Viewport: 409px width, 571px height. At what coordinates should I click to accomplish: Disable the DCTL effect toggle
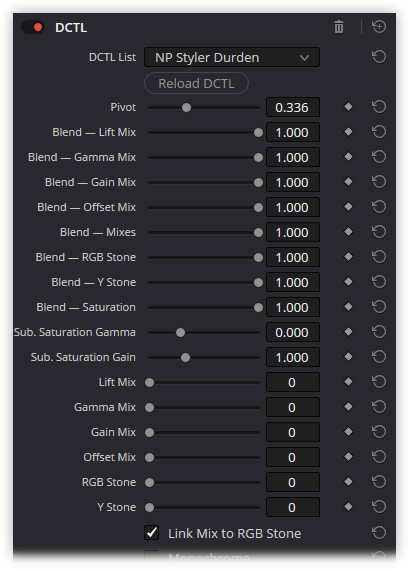(x=33, y=27)
